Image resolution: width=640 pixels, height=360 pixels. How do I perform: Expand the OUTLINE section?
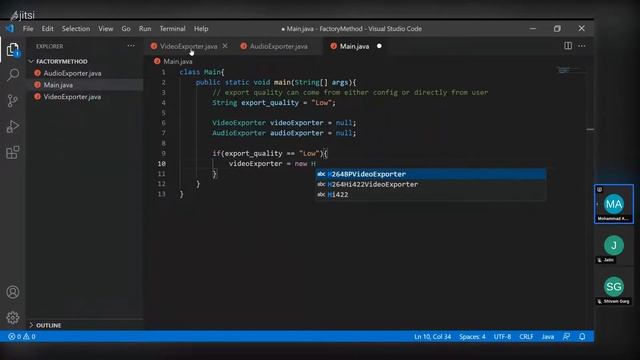(48, 325)
